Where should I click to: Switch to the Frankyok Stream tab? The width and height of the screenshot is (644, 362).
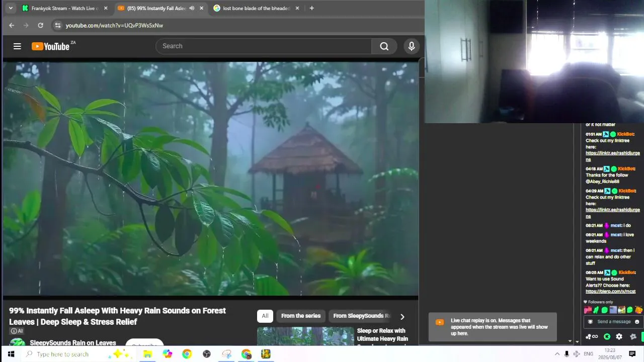(x=64, y=8)
